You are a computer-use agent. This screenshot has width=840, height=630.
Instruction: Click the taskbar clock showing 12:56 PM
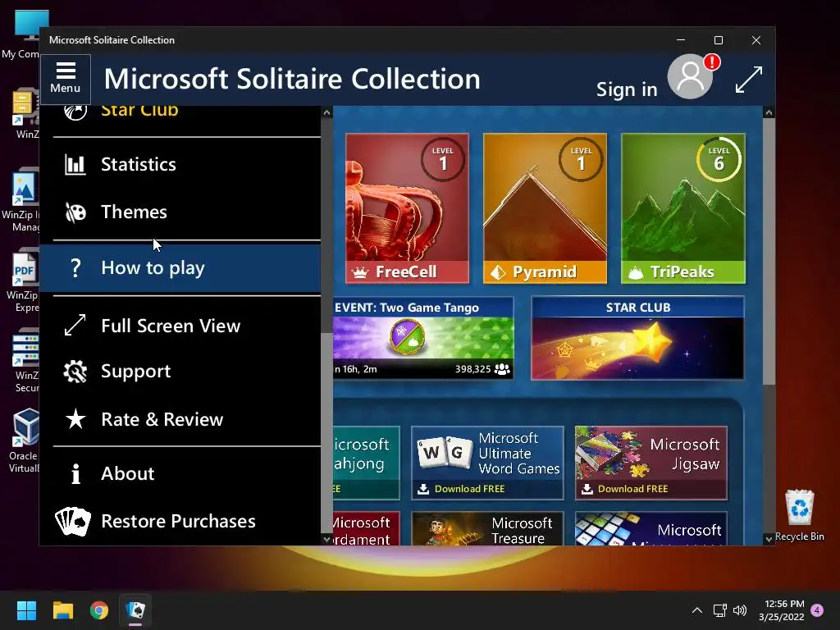[782, 610]
